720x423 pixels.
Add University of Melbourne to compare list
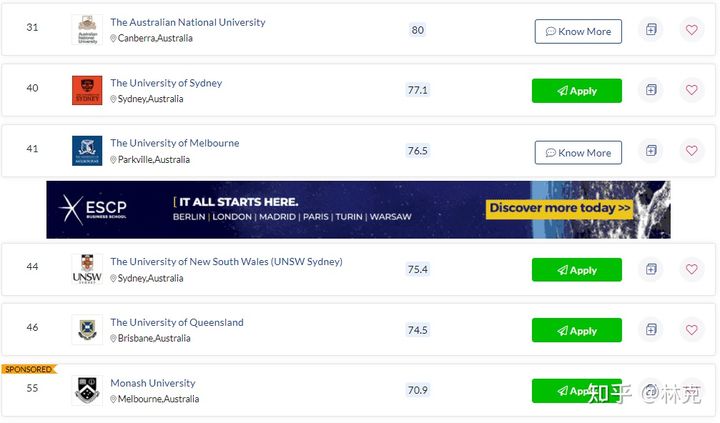click(x=651, y=151)
